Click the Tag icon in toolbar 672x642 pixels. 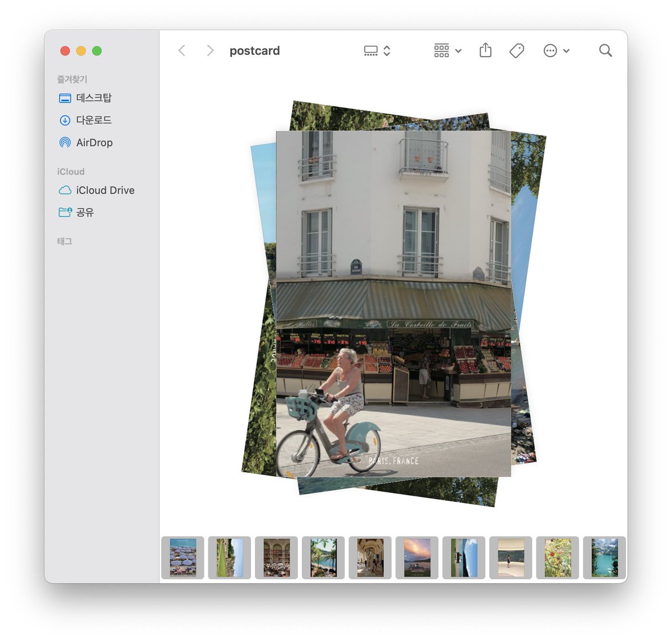coord(517,50)
